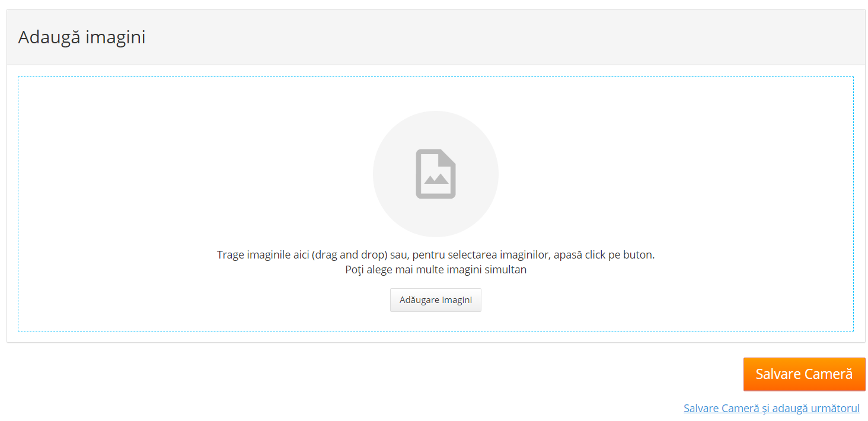This screenshot has height=421, width=868.
Task: Click the folded corner of the file icon
Action: tap(449, 157)
